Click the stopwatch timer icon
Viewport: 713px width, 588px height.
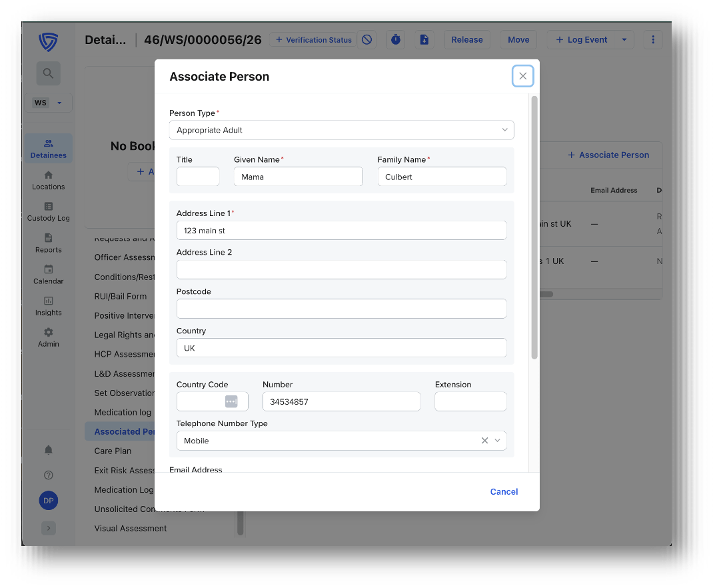(x=396, y=40)
